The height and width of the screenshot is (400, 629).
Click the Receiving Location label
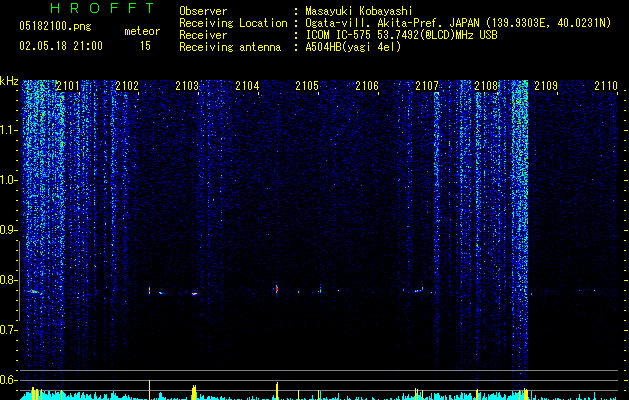point(233,23)
